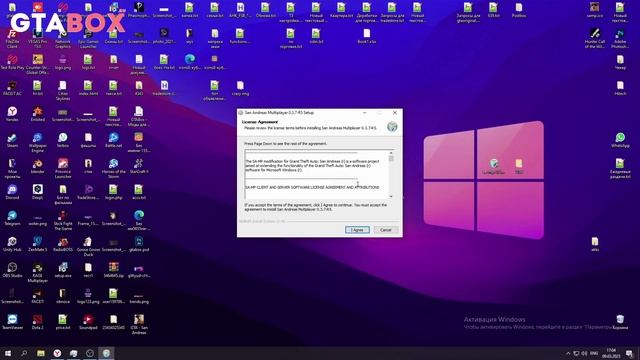Open the Yandex browser desktop shortcut
Image resolution: width=640 pixels, height=360 pixels.
tap(12, 114)
